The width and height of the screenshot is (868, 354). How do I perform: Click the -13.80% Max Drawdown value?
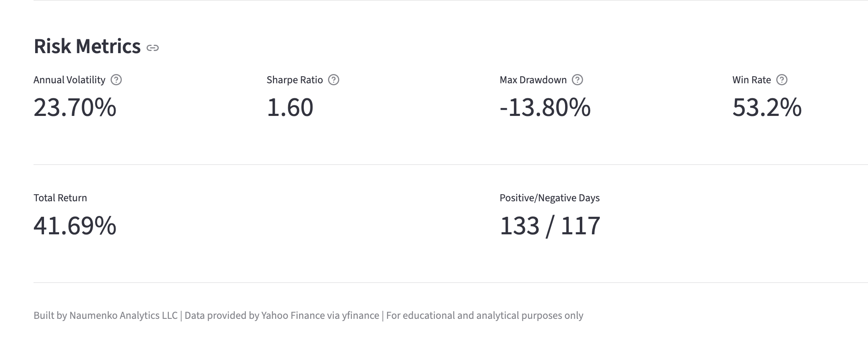(x=545, y=108)
